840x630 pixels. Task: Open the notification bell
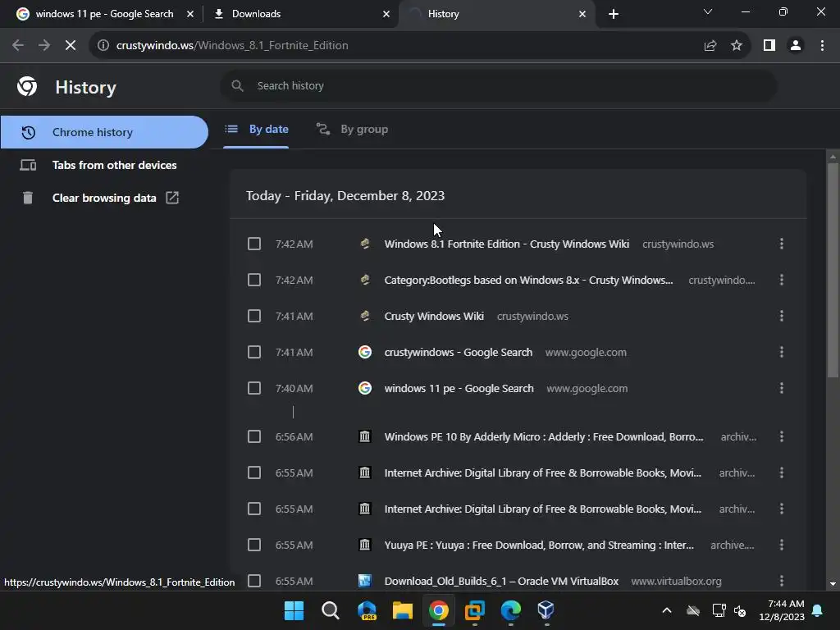(x=818, y=610)
